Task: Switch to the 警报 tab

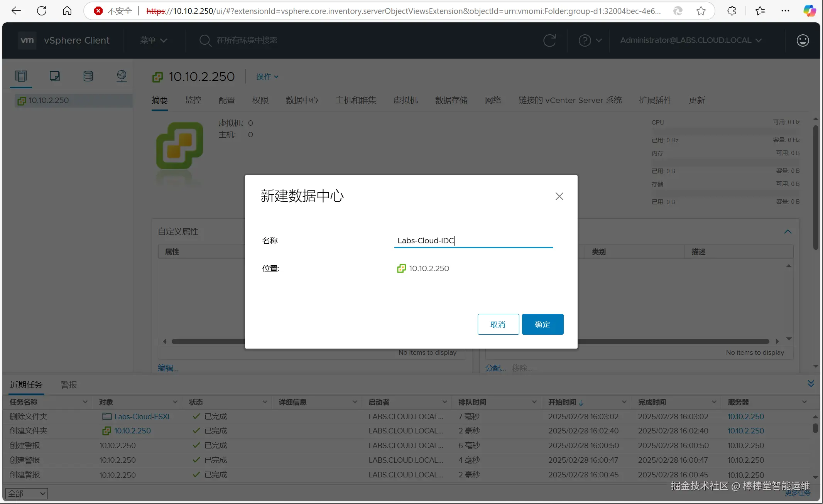Action: (69, 385)
